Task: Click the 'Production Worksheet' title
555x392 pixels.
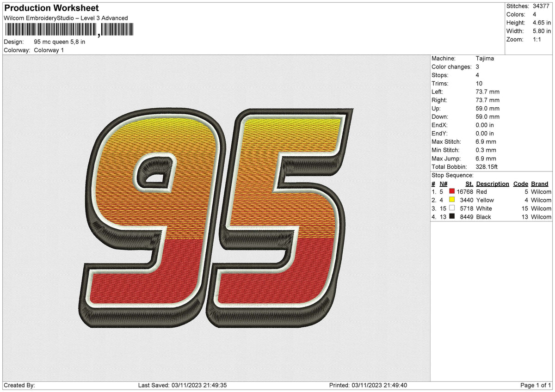Action: 51,8
